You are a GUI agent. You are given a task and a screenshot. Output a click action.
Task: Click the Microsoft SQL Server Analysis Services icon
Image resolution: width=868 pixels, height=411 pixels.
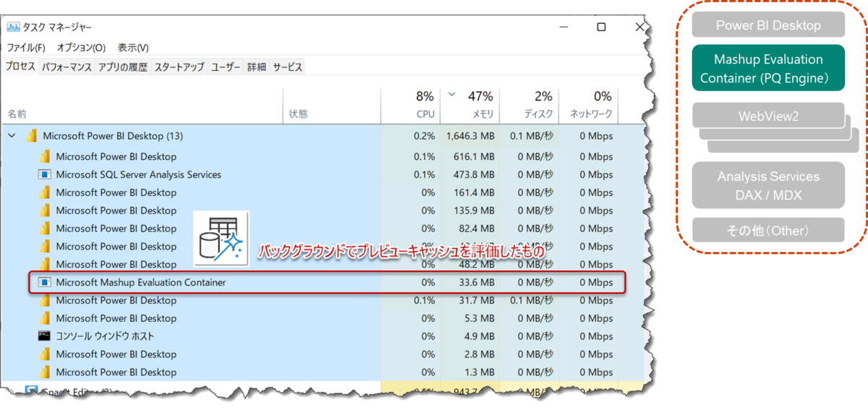44,174
